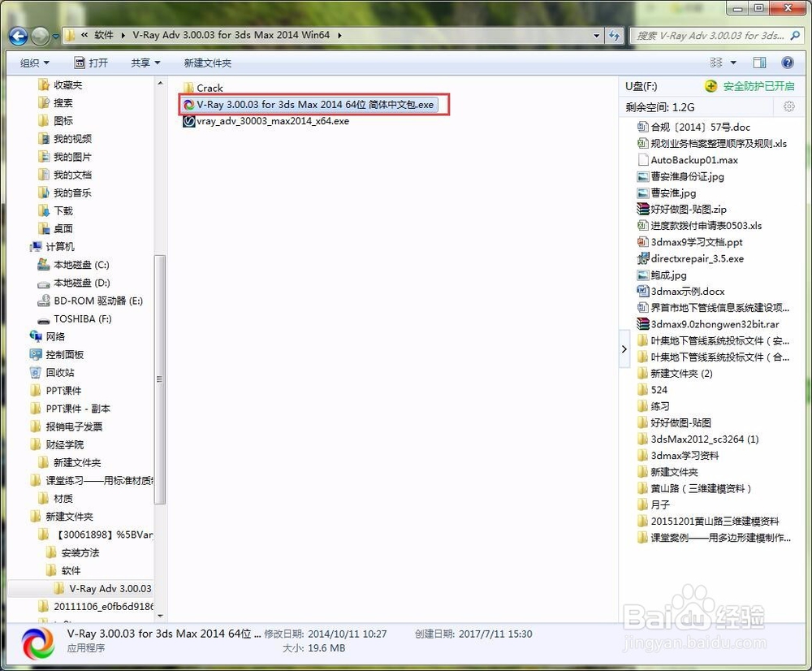The height and width of the screenshot is (671, 812).
Task: Select 我的图片 in the sidebar
Action: pos(65,157)
